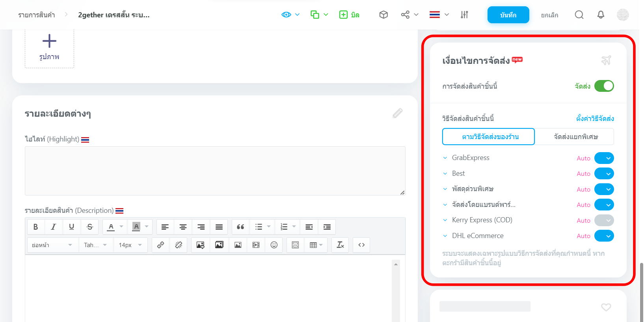Switch to the จัดส่งแยกพิเศษ tab

point(575,137)
